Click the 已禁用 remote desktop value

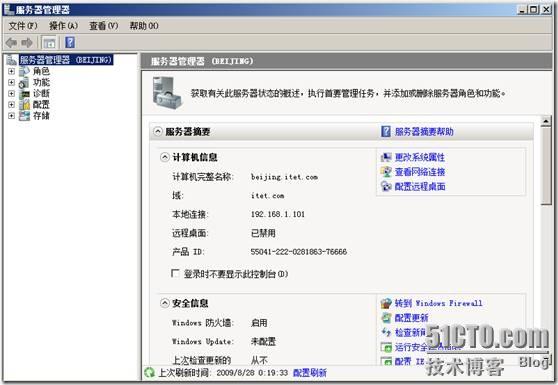(263, 233)
